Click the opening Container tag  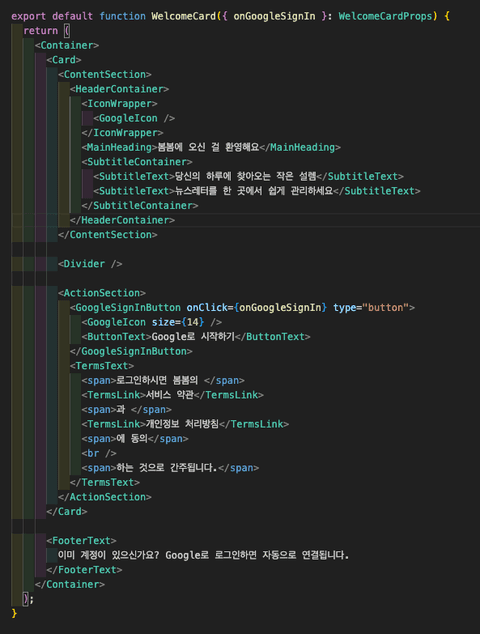(x=67, y=45)
